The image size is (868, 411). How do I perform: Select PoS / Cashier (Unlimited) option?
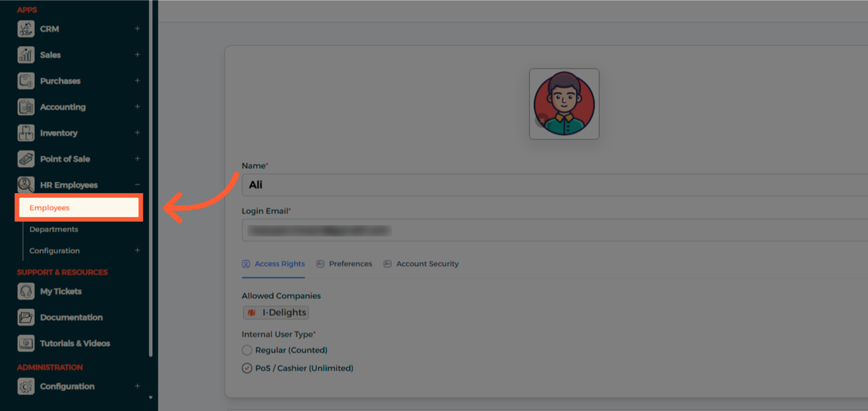coord(247,368)
